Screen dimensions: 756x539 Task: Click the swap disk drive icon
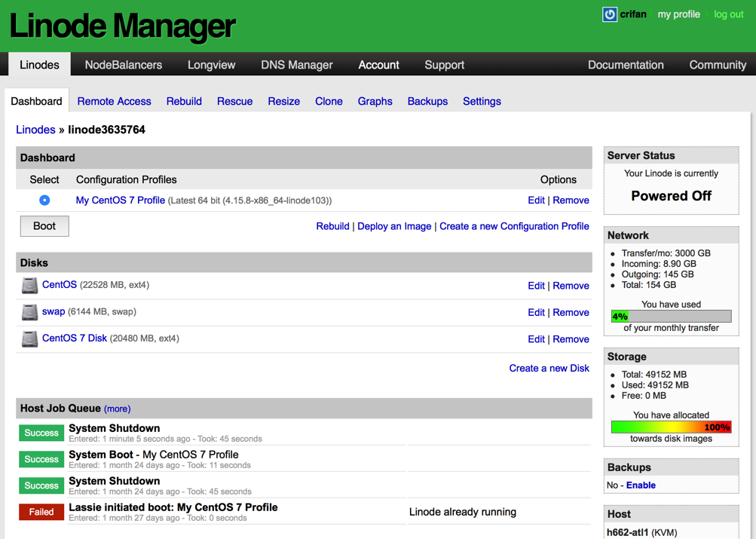pyautogui.click(x=29, y=312)
